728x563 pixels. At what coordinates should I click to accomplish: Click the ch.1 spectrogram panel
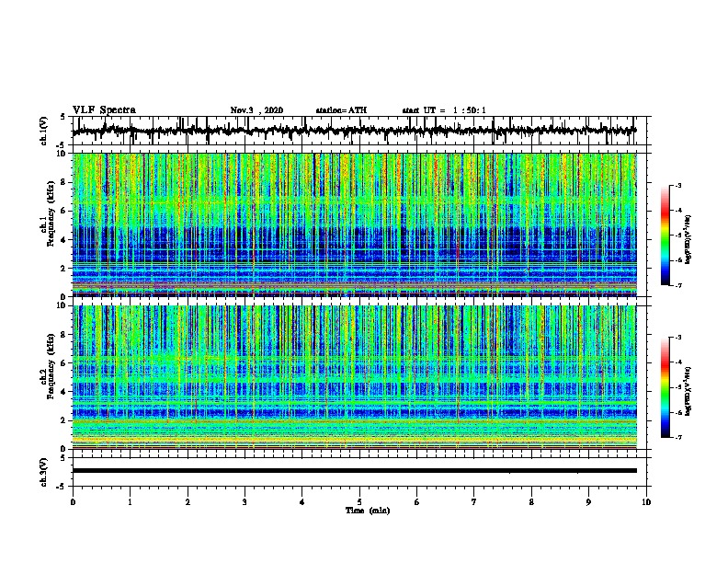(354, 224)
